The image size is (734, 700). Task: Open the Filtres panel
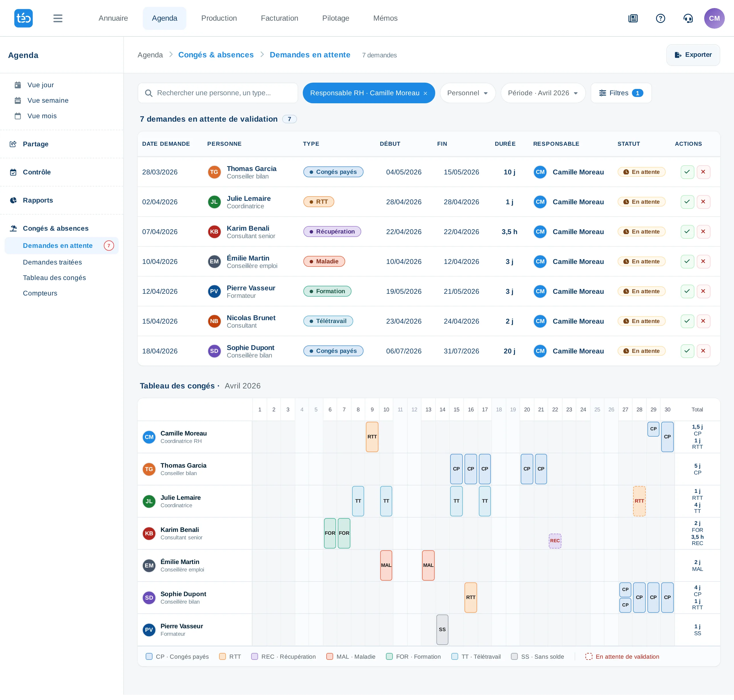[621, 93]
